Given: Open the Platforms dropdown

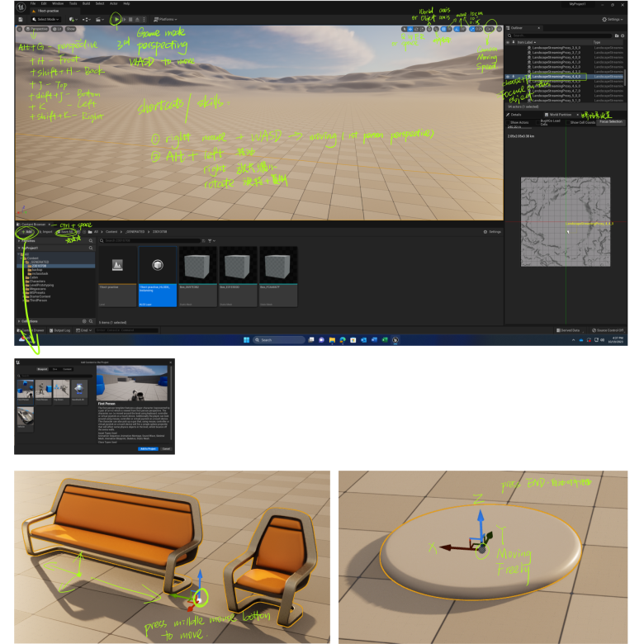Looking at the screenshot, I should [x=165, y=19].
